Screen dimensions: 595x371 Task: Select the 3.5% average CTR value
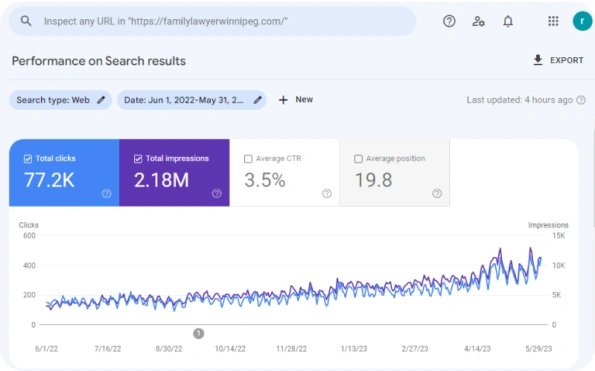tap(264, 180)
